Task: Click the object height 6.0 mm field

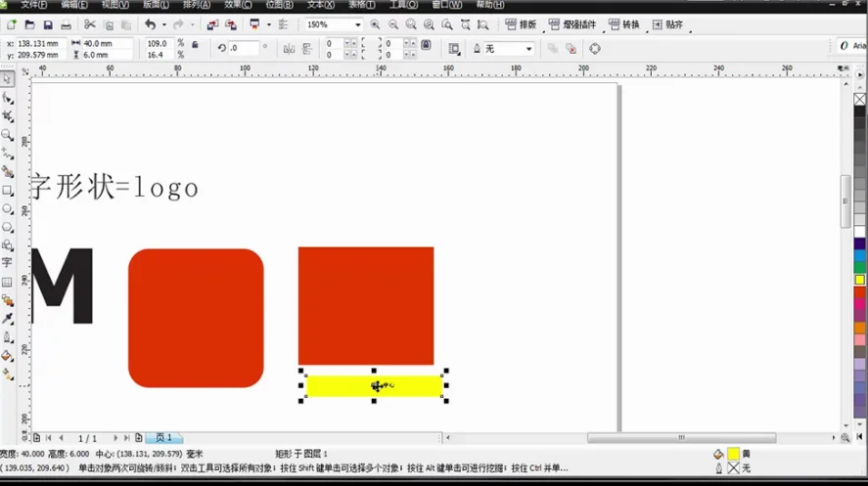Action: pyautogui.click(x=108, y=55)
